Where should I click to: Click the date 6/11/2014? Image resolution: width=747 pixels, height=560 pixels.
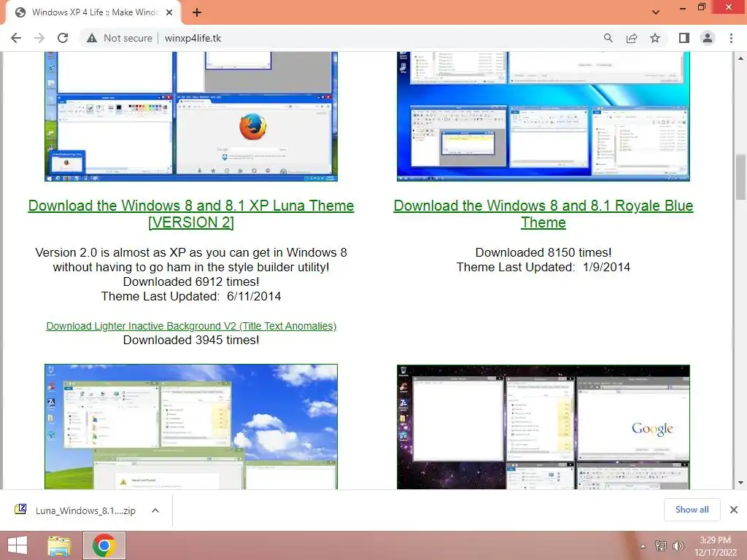[254, 296]
